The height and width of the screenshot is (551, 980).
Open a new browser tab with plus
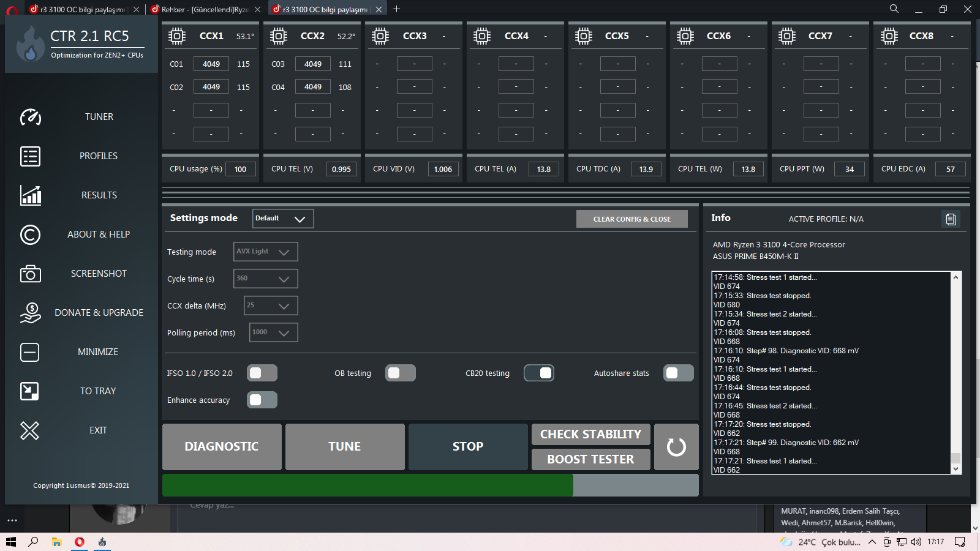pyautogui.click(x=396, y=9)
